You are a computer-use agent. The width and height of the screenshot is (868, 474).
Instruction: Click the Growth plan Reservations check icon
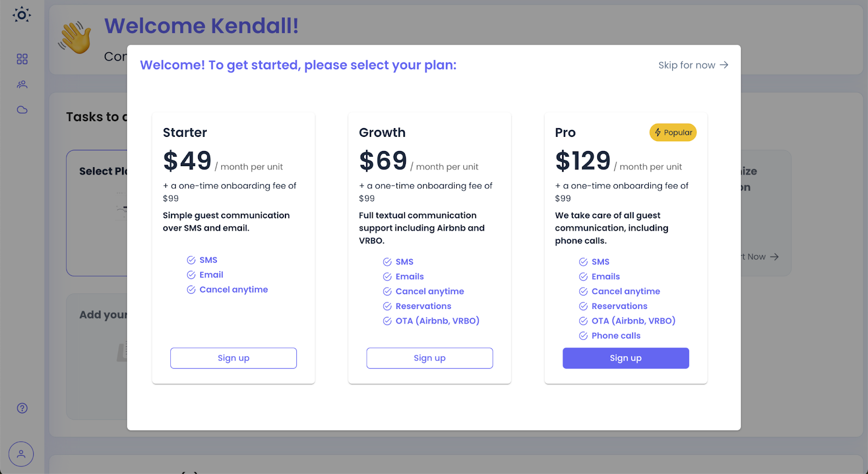(x=387, y=306)
